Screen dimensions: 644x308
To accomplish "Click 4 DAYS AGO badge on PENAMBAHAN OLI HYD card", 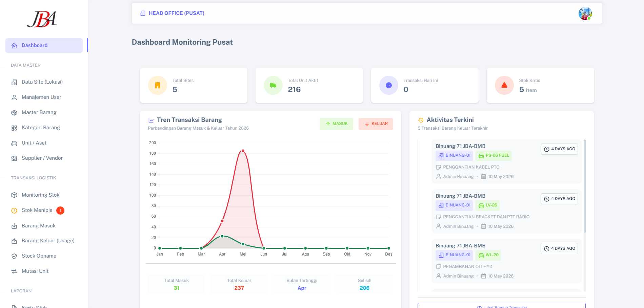I will 560,249.
